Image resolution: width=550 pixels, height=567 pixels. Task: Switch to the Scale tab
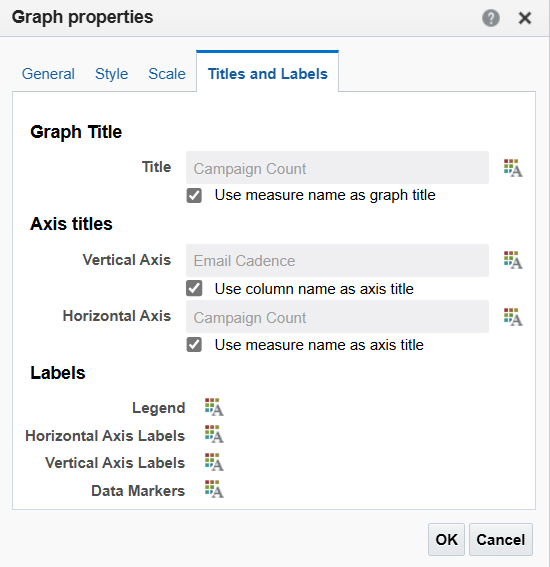coord(167,74)
